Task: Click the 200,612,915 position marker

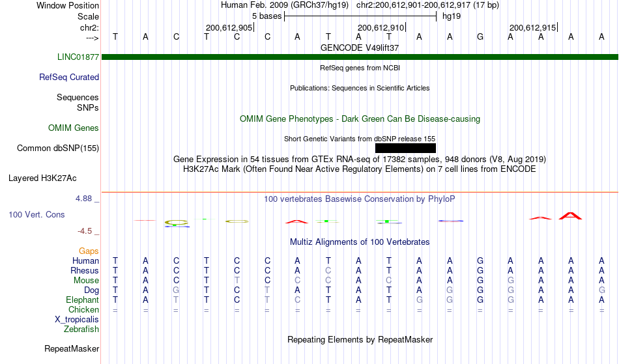Action: [533, 28]
